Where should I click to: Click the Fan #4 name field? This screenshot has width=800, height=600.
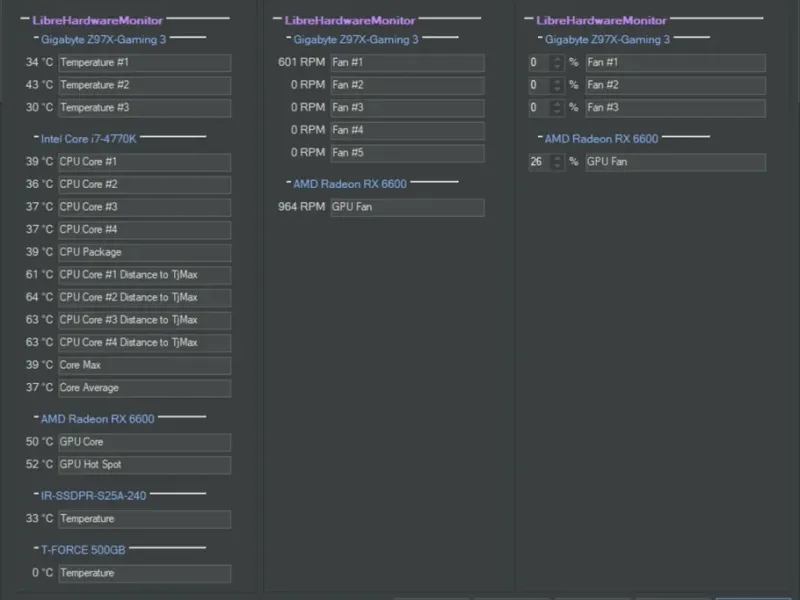pyautogui.click(x=407, y=130)
